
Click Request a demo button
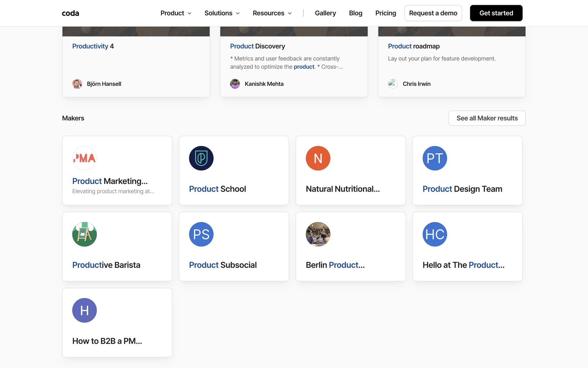(433, 13)
